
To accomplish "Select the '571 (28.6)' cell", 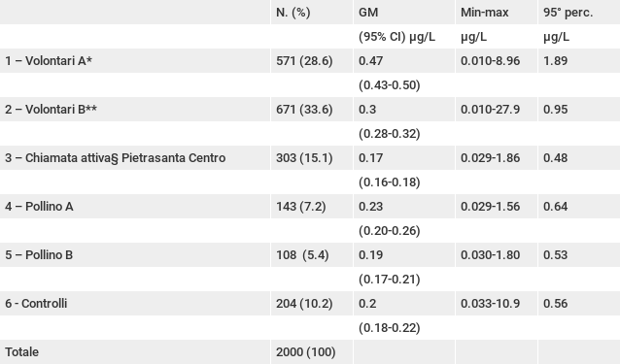I will coord(304,61).
